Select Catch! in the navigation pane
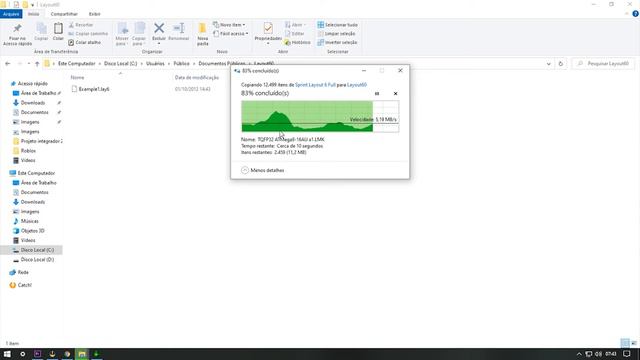This screenshot has height=360, width=640. point(24,285)
